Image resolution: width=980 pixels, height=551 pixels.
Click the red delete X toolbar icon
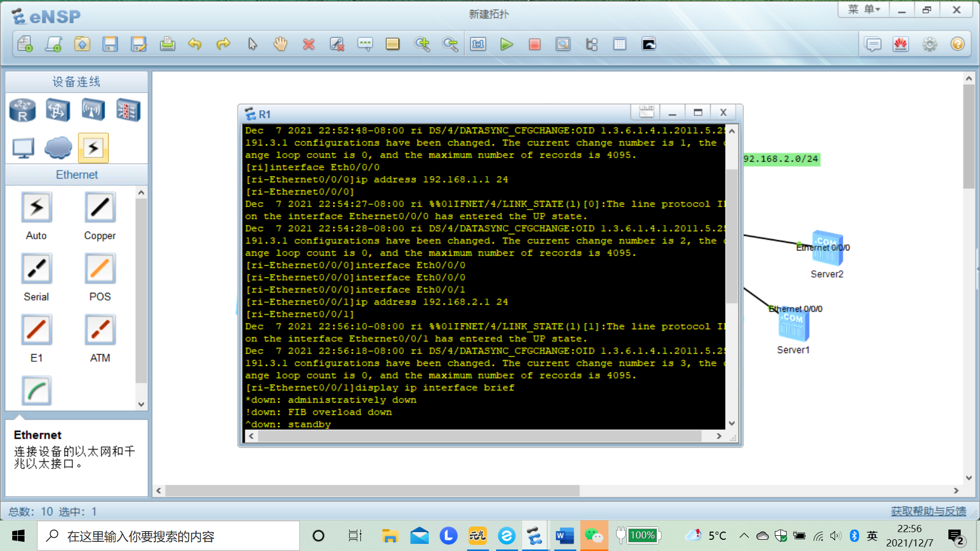coord(308,44)
